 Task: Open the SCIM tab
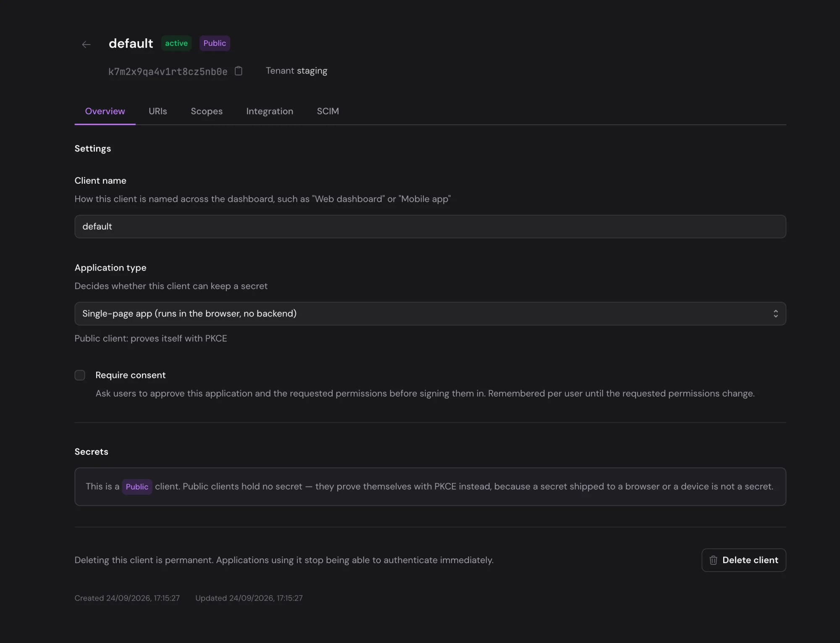[x=328, y=111]
